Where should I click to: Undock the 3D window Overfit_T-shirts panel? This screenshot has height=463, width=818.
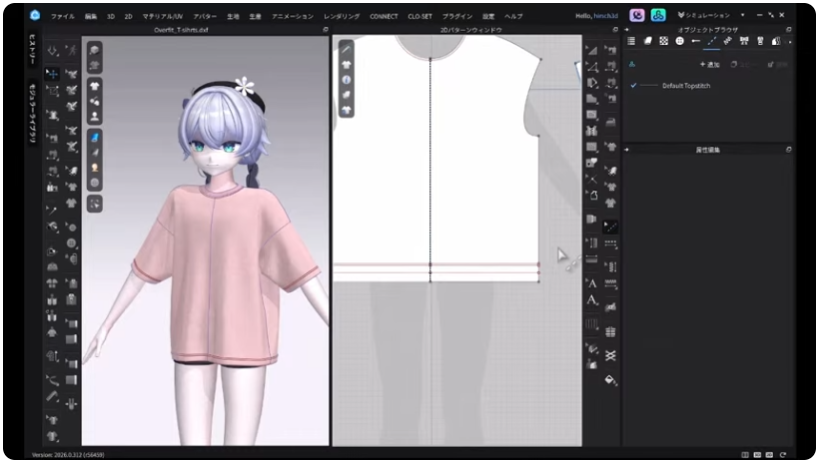[326, 30]
